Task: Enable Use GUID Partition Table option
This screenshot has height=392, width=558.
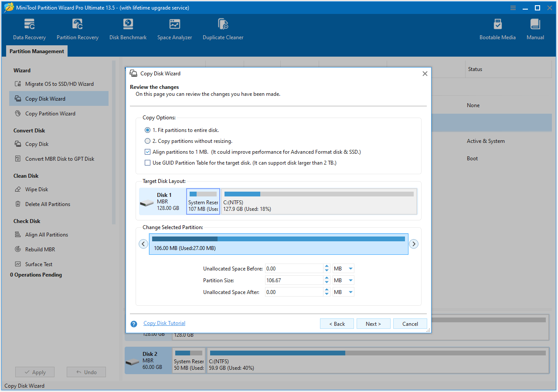Action: point(147,162)
